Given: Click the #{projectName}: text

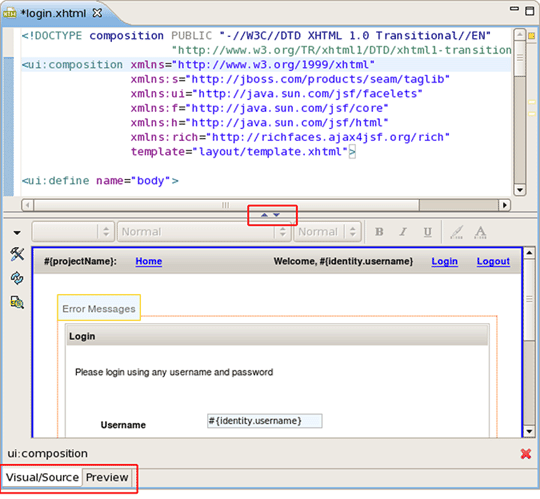Looking at the screenshot, I should pos(80,261).
